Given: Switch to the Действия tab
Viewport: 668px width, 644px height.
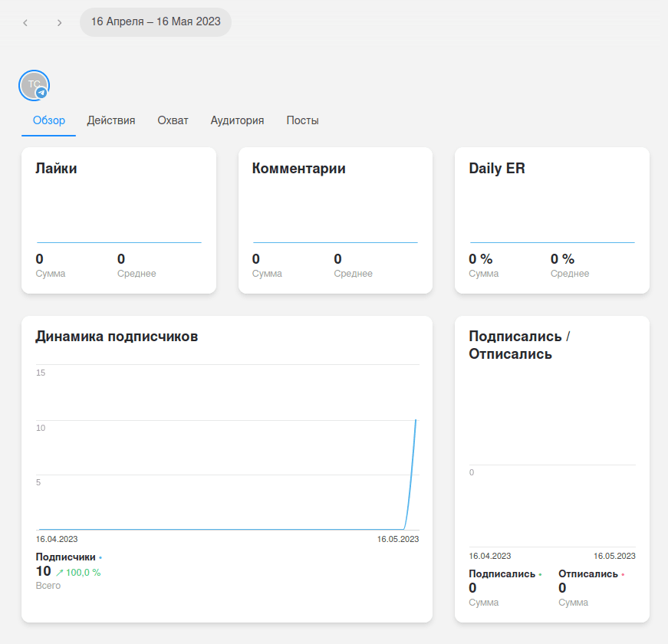Looking at the screenshot, I should click(x=111, y=120).
